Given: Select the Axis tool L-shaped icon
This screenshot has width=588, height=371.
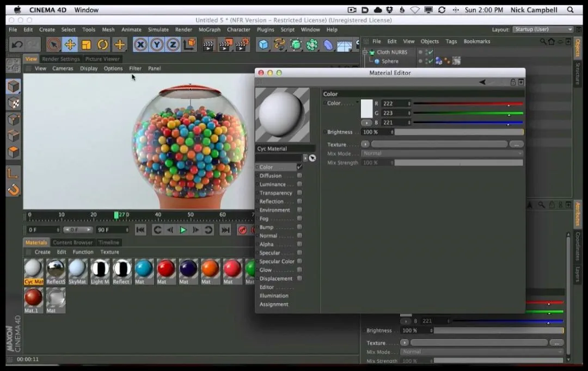Looking at the screenshot, I should tap(14, 173).
